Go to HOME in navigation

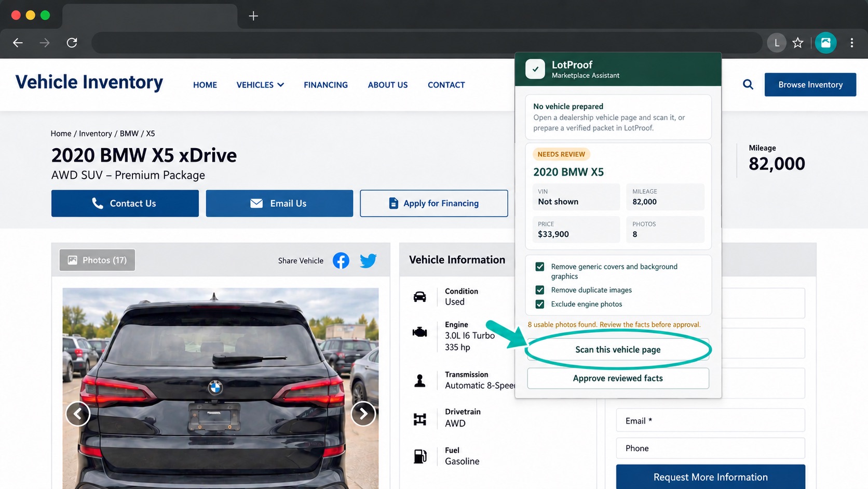pos(205,85)
